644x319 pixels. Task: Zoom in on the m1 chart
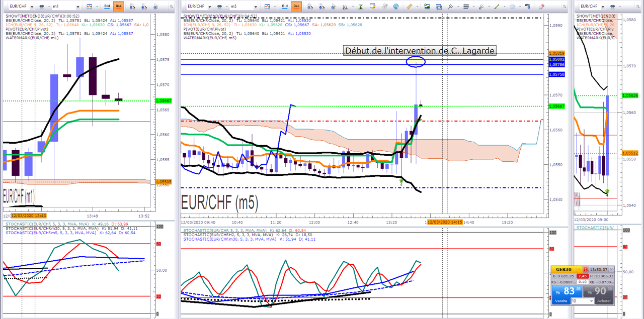click(132, 7)
